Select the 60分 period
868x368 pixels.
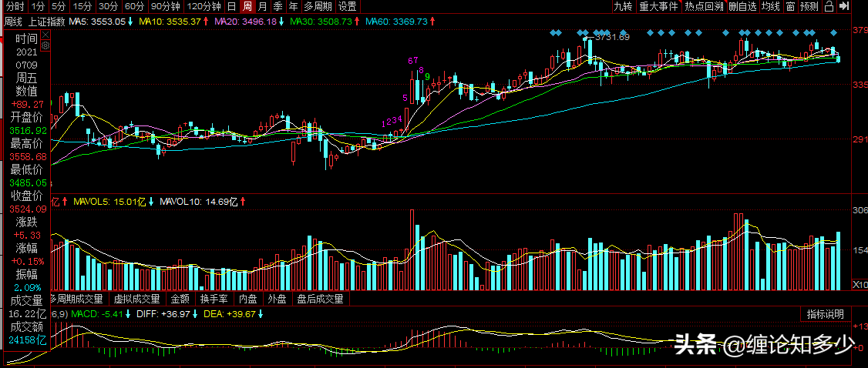135,7
